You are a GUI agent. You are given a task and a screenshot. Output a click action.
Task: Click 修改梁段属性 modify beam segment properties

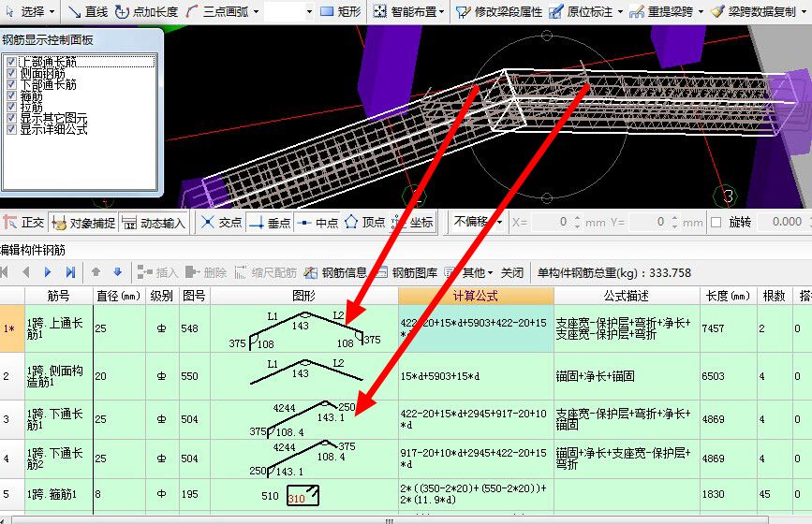click(x=499, y=11)
